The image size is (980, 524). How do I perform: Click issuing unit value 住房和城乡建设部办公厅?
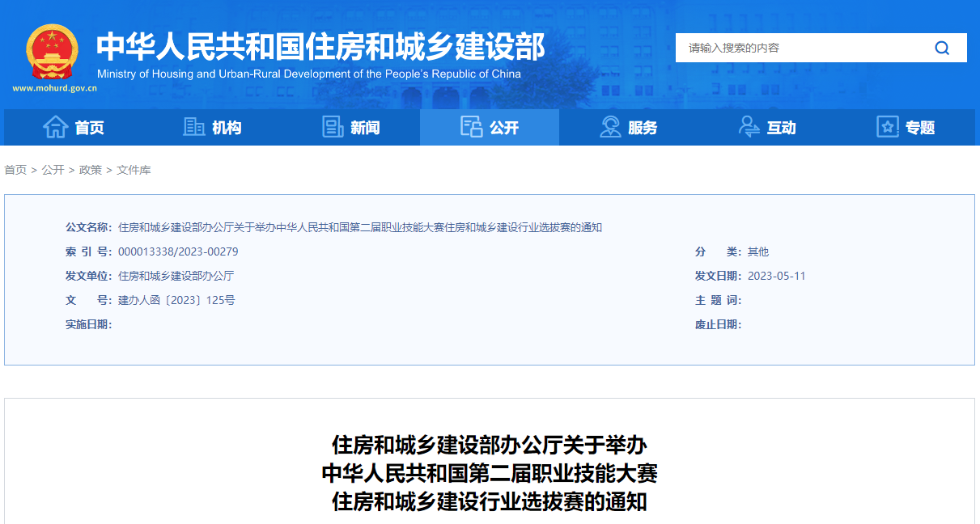176,276
